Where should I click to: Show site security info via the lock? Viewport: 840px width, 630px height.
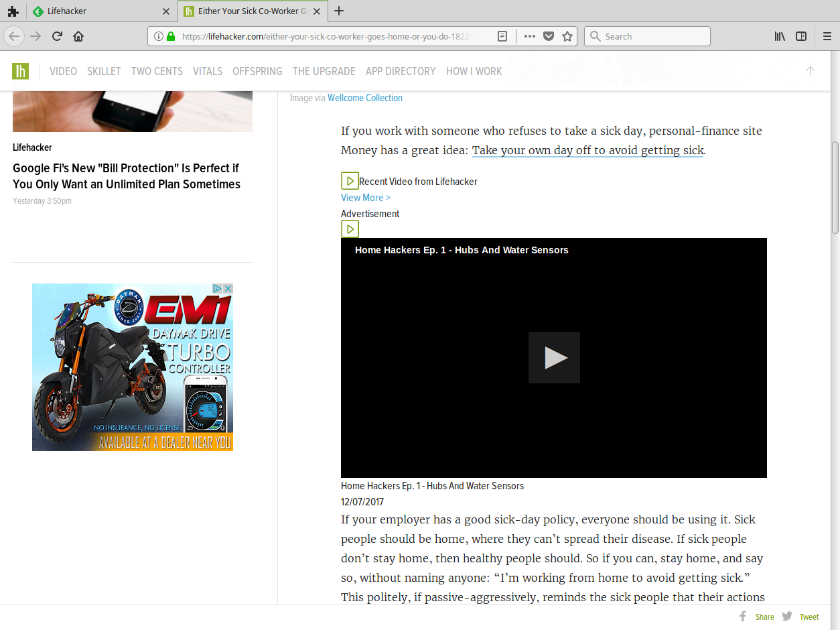click(170, 36)
